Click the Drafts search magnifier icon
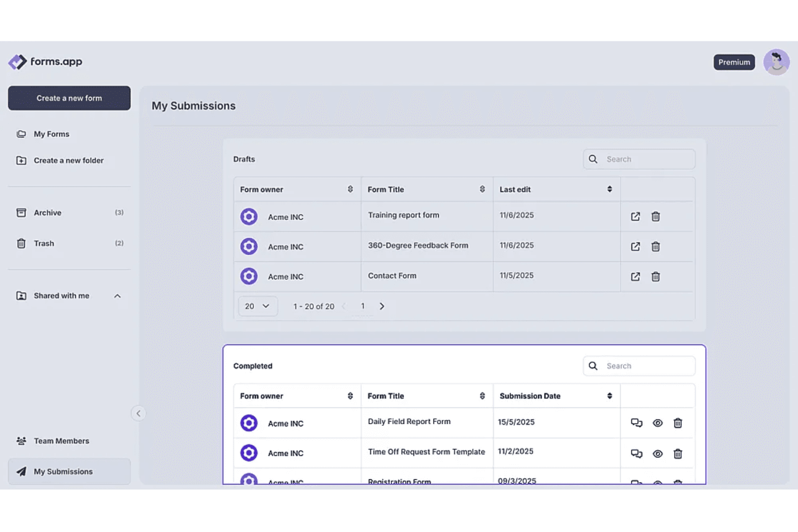 coord(593,159)
